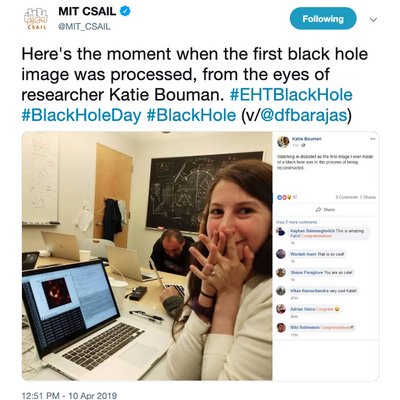The image size is (400, 400).
Task: Open the Facebook post three-dot menu
Action: pyautogui.click(x=372, y=139)
